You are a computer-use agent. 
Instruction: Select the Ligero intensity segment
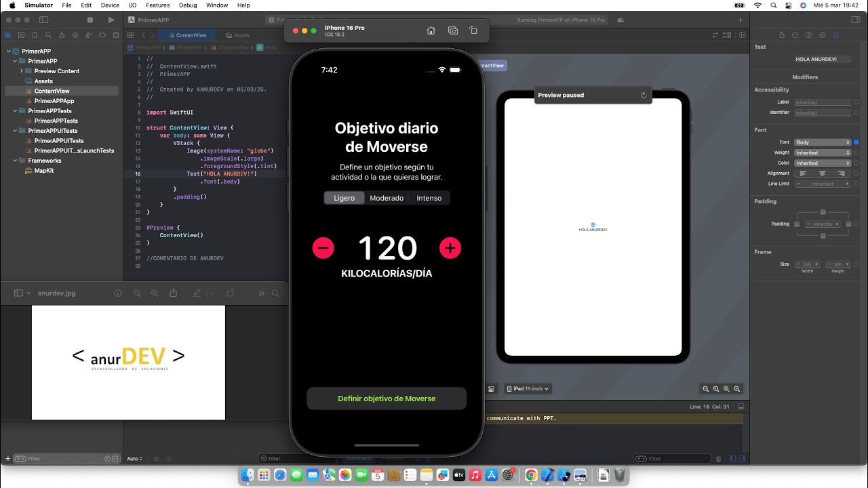pos(344,198)
